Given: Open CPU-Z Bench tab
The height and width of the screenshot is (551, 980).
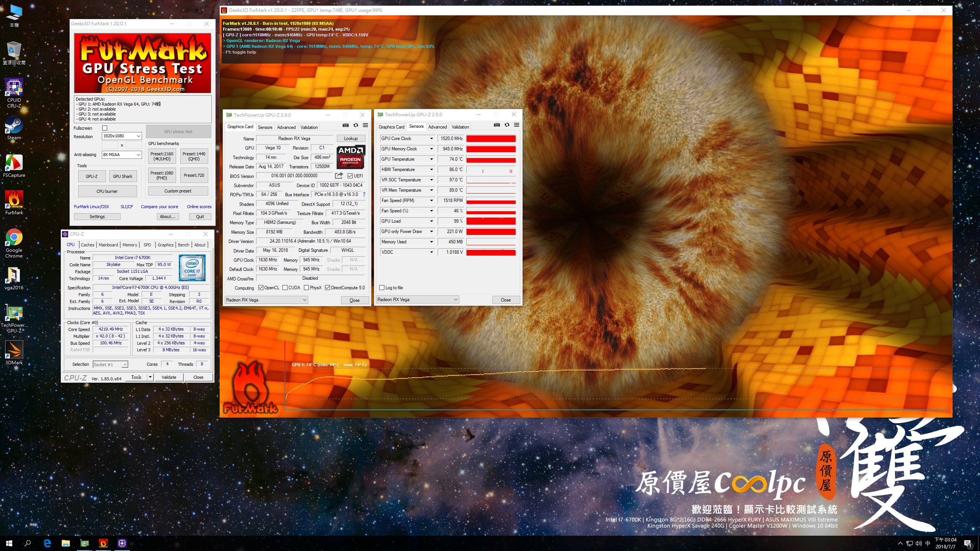Looking at the screenshot, I should click(x=184, y=245).
